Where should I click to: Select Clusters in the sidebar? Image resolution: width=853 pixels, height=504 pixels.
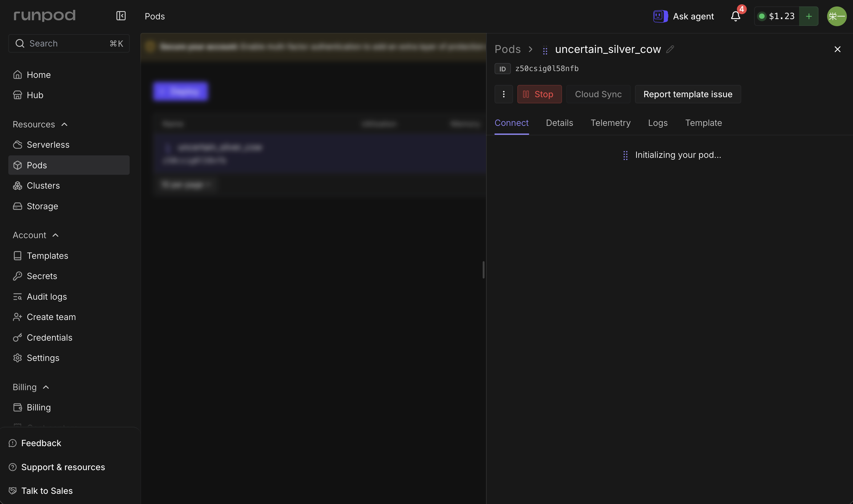tap(69, 186)
